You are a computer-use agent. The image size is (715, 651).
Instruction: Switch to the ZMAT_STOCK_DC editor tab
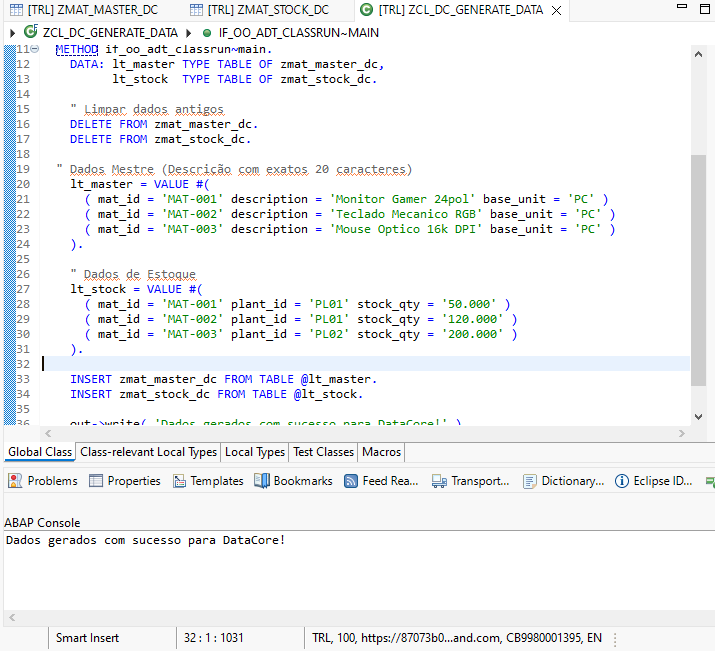[268, 10]
